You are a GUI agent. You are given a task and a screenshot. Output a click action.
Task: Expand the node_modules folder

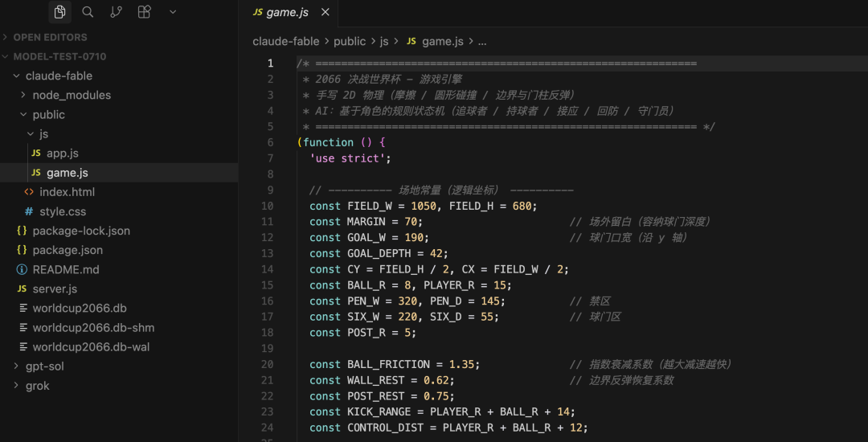point(119,95)
